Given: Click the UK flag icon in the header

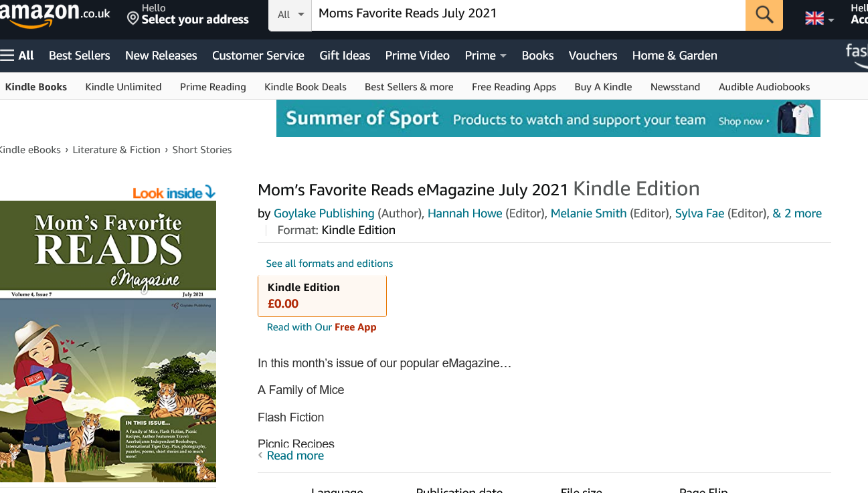Looking at the screenshot, I should click(x=814, y=18).
